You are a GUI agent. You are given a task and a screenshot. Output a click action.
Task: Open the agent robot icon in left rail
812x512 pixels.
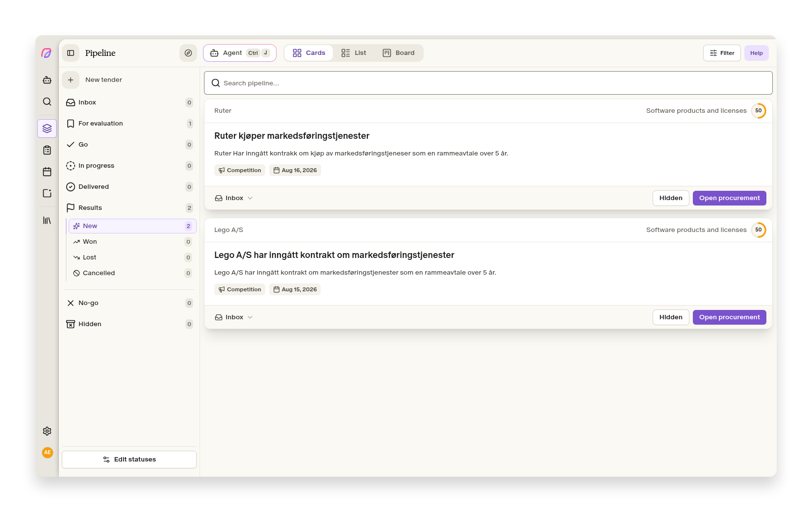pos(47,80)
